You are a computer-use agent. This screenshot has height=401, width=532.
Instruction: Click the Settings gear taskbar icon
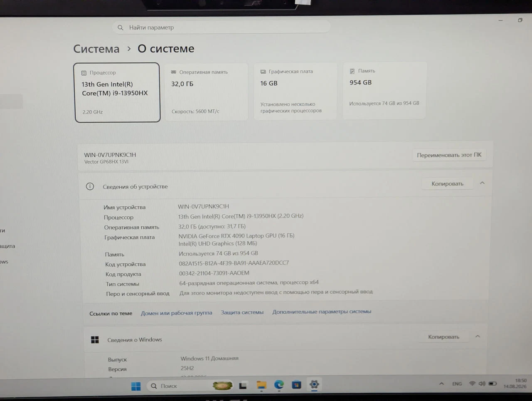point(314,384)
